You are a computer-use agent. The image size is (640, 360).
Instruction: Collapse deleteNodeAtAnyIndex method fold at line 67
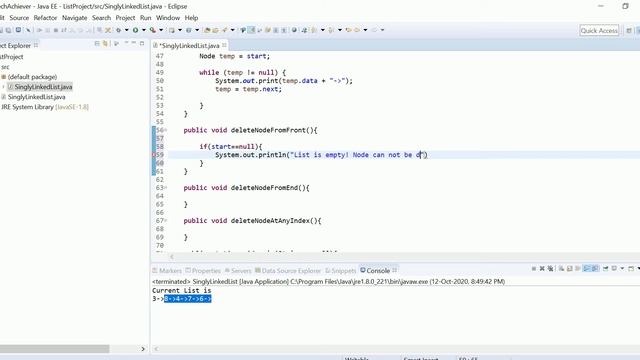coord(166,221)
